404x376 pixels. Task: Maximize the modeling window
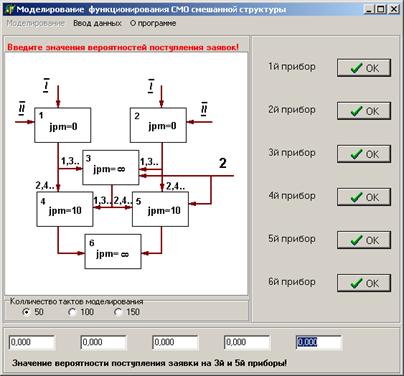pyautogui.click(x=381, y=9)
